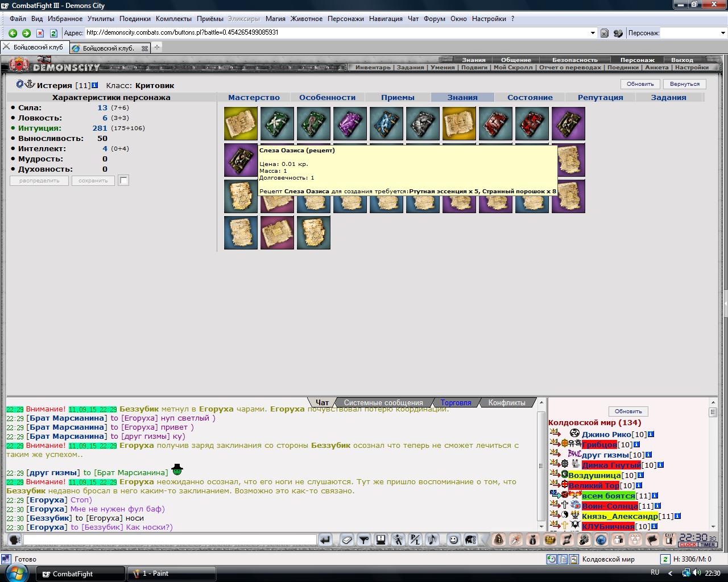Click the Обновить button above the player list
Image resolution: width=728 pixels, height=582 pixels.
pyautogui.click(x=628, y=411)
